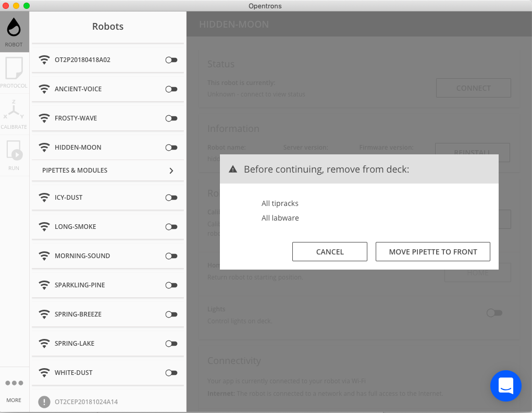Click the green macOS zoom window button
The width and height of the screenshot is (532, 413).
coord(27,6)
